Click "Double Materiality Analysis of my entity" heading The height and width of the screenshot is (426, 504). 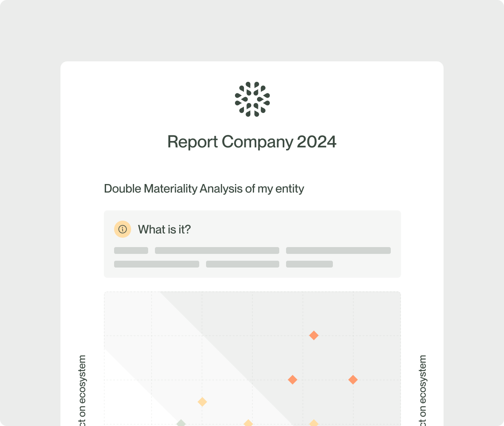point(204,188)
